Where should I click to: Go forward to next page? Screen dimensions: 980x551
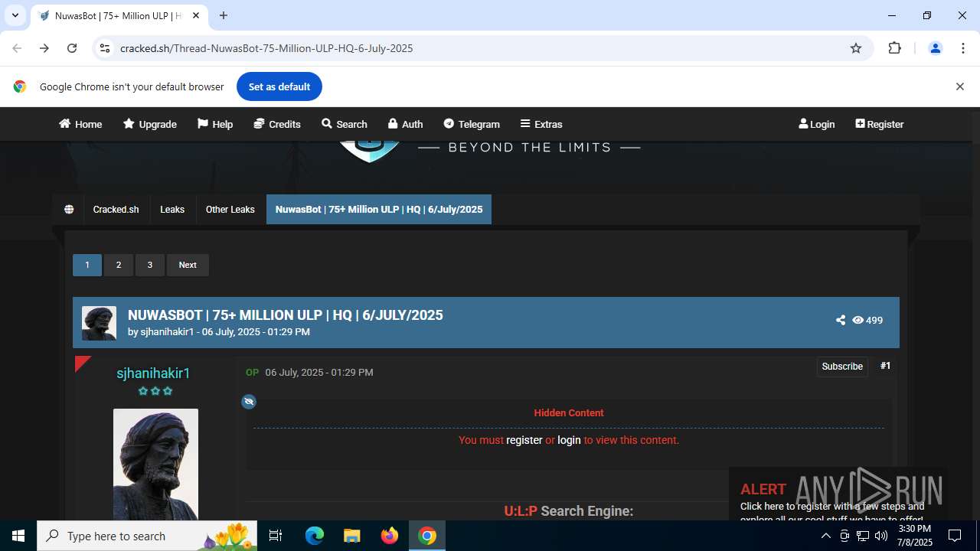(44, 48)
